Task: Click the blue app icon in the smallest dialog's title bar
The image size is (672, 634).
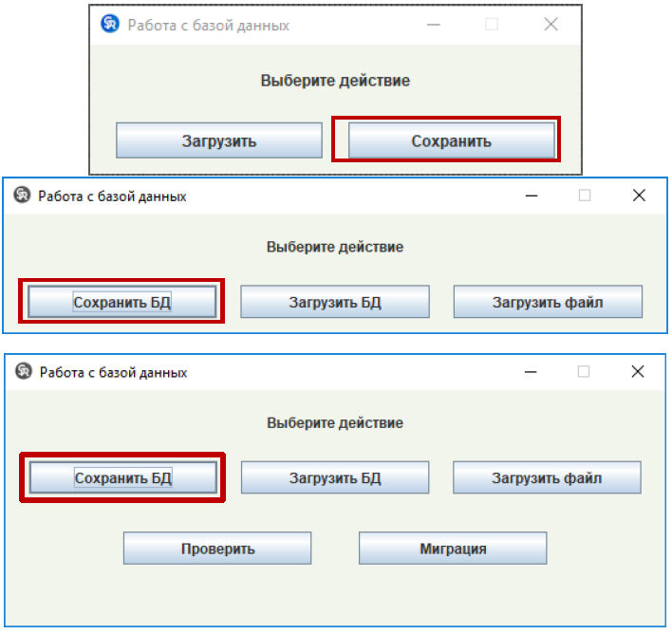Action: 110,25
